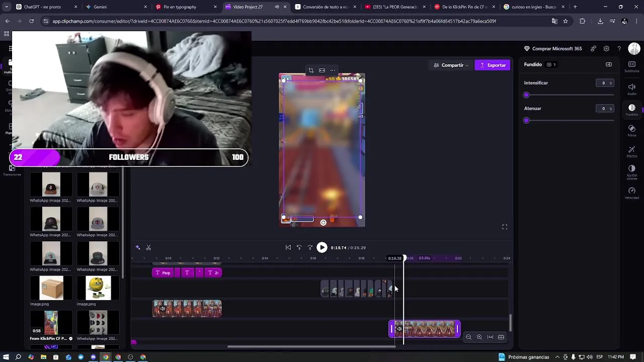Show hidden system tray icons
This screenshot has width=644, height=362.
[x=557, y=357]
